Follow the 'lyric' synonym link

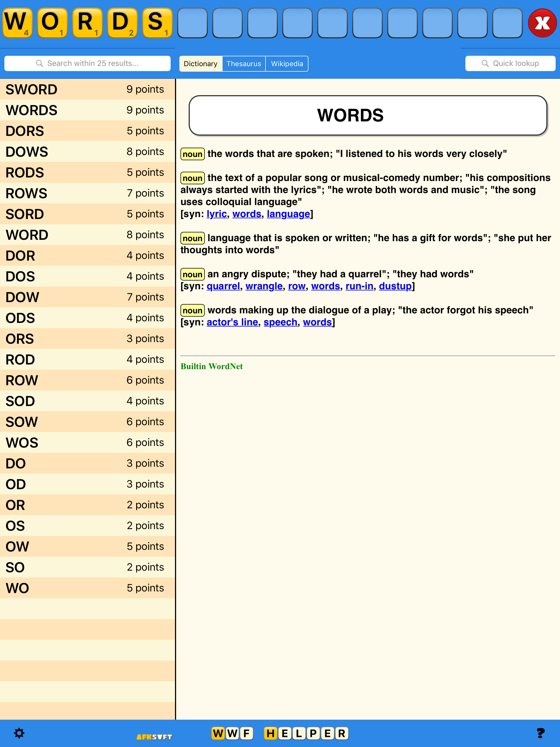pos(217,214)
